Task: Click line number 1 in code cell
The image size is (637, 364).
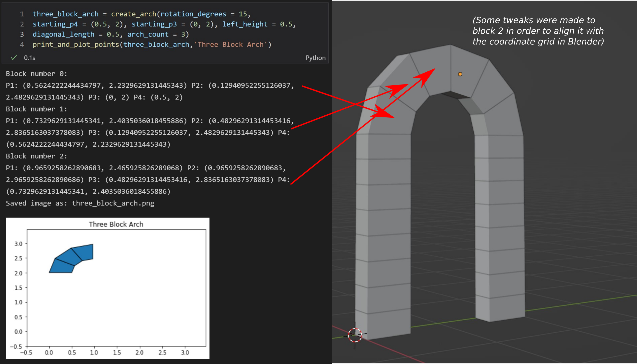Action: 22,14
